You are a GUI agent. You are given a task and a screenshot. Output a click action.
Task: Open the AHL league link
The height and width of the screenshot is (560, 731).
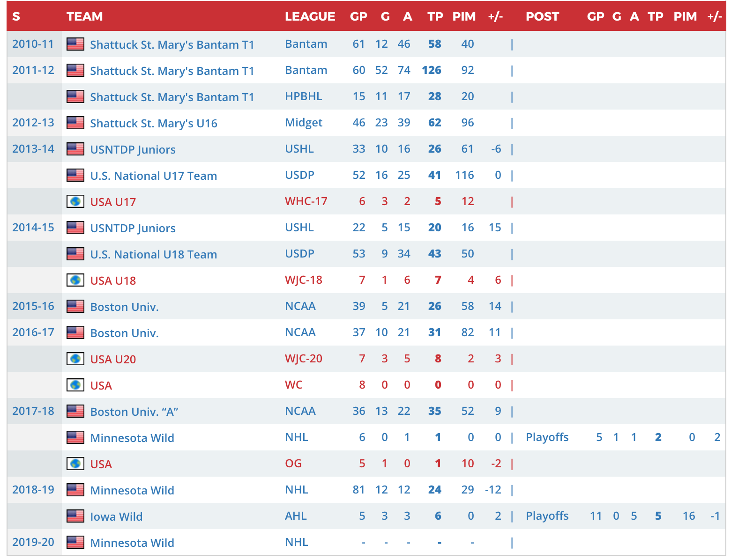(x=296, y=516)
